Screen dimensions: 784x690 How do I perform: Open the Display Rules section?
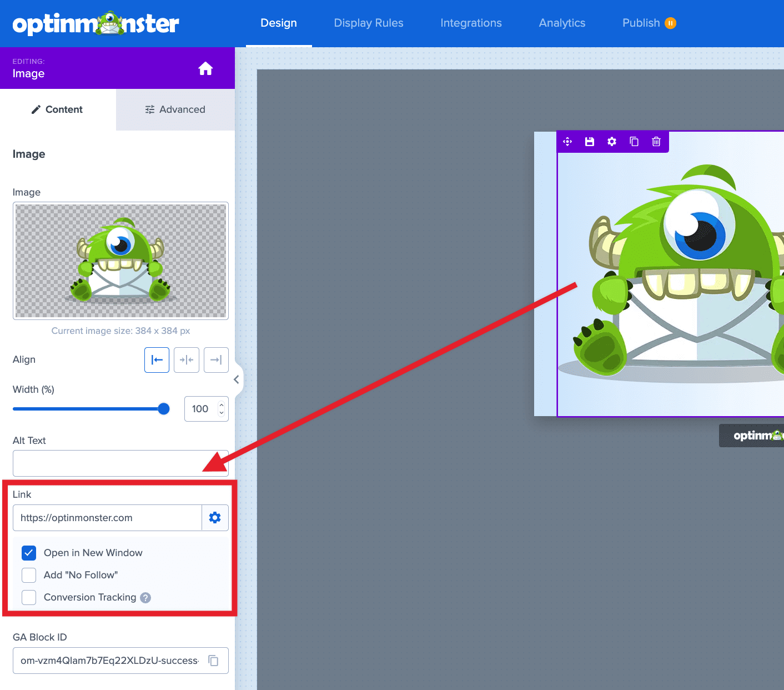tap(368, 23)
